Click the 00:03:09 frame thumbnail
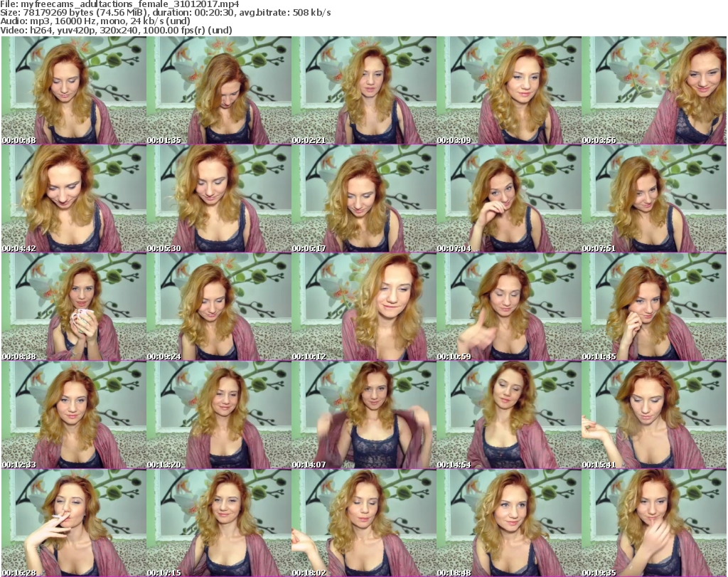 pyautogui.click(x=509, y=90)
